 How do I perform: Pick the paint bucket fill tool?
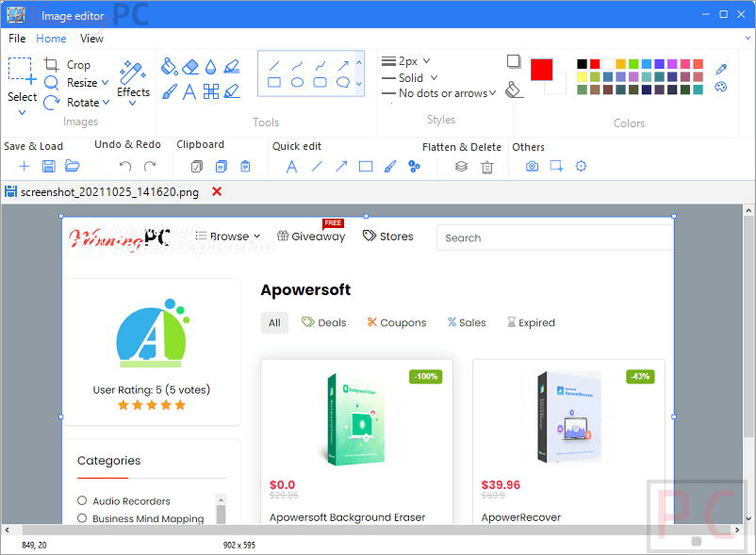point(169,67)
